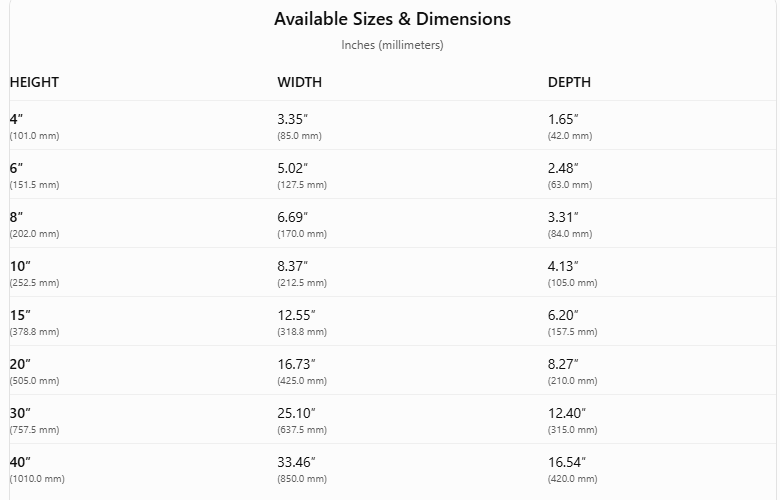
Task: Click the 15″ height entry
Action: 20,315
